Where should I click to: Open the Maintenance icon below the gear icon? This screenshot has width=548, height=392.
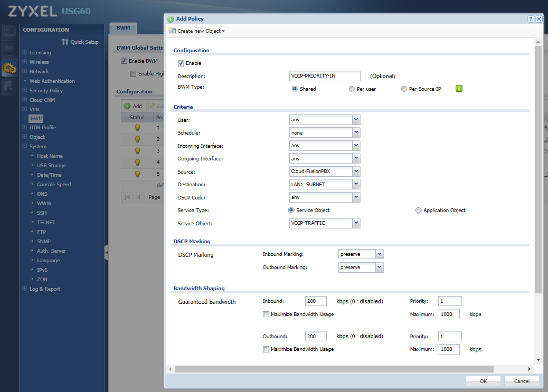coord(10,87)
